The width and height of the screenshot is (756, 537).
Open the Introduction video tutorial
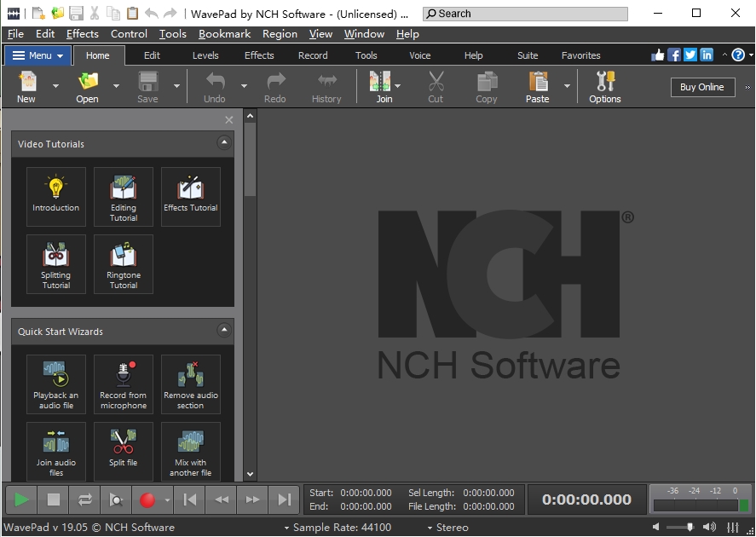pos(56,196)
